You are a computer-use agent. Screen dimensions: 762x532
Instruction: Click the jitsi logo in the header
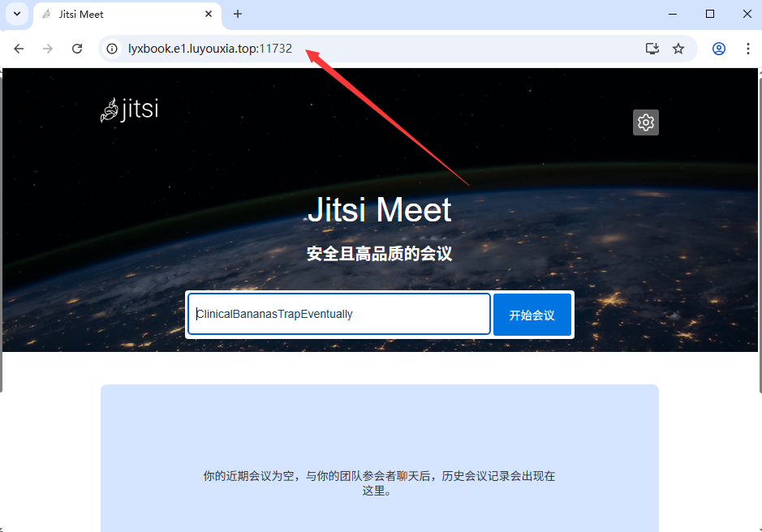[129, 109]
